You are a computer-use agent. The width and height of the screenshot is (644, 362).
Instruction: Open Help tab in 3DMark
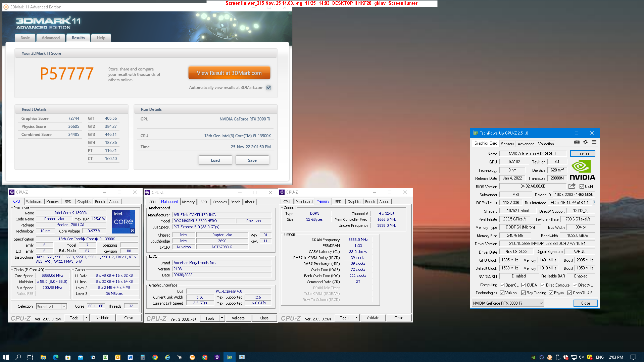pos(101,38)
